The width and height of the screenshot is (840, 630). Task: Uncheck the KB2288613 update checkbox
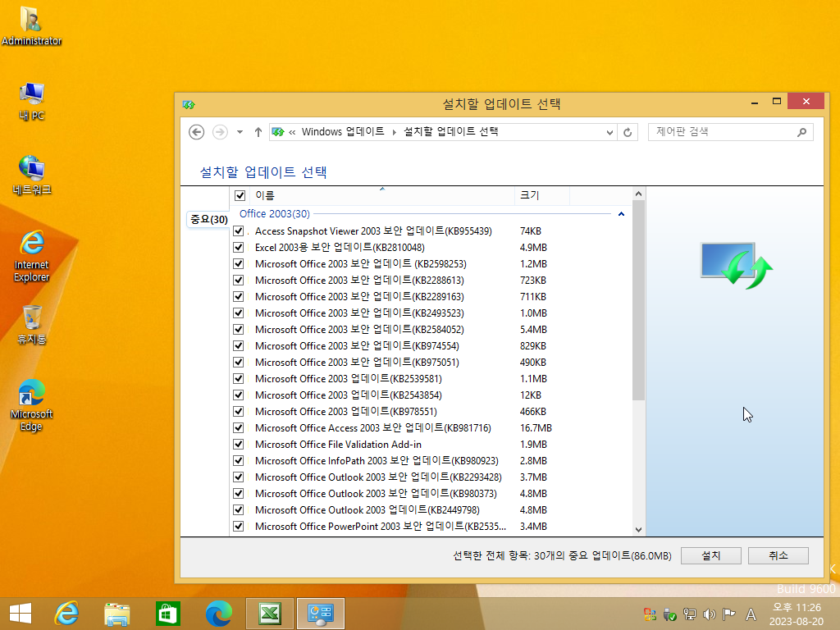coord(239,281)
